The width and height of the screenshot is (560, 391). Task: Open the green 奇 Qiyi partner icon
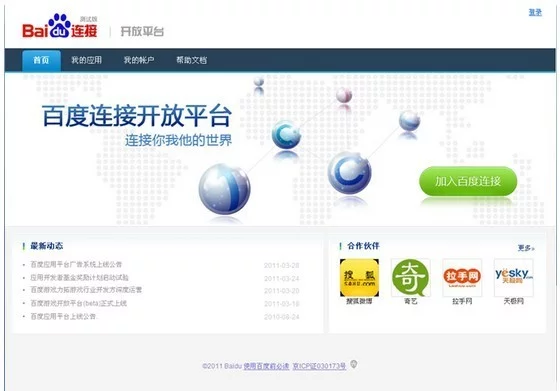tap(411, 278)
